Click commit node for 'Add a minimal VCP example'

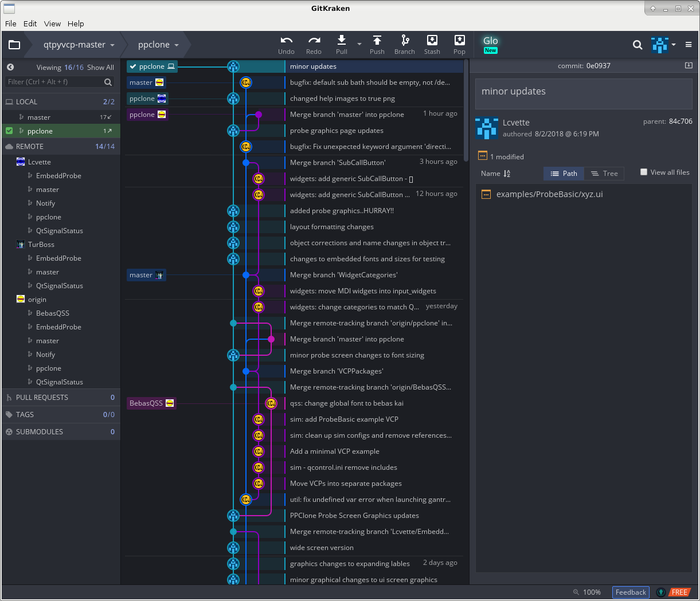pos(259,451)
